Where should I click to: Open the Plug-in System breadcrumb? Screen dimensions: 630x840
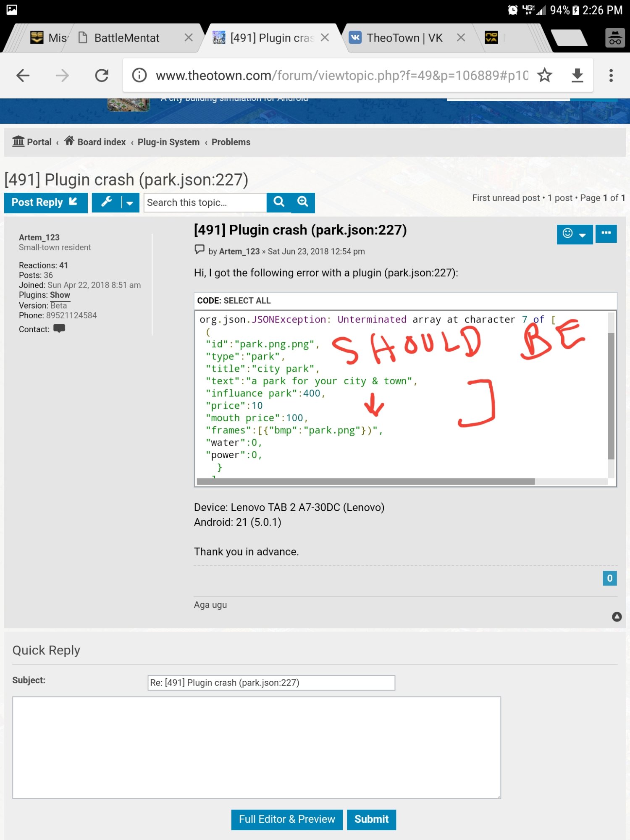(x=168, y=142)
